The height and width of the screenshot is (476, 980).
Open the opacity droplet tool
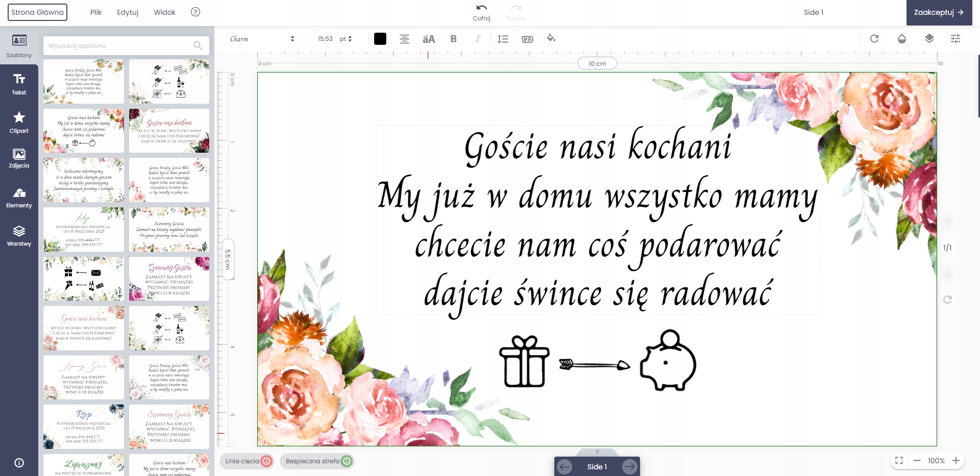click(x=902, y=39)
